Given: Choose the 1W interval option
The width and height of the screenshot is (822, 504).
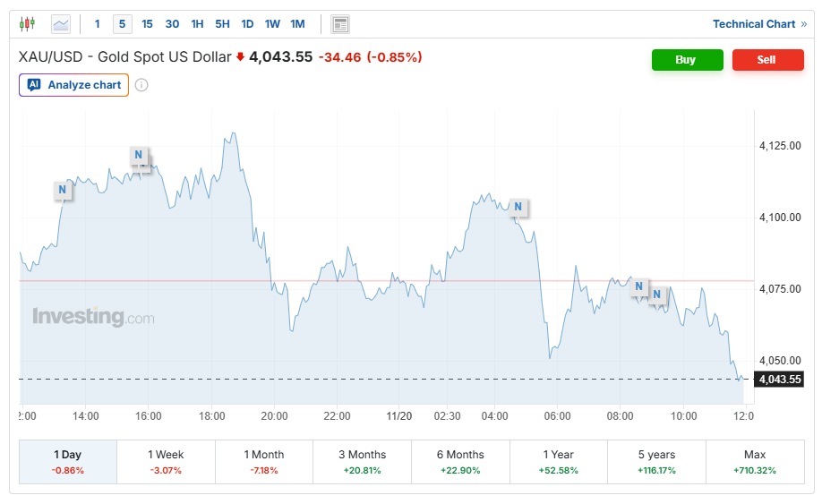Looking at the screenshot, I should (272, 24).
